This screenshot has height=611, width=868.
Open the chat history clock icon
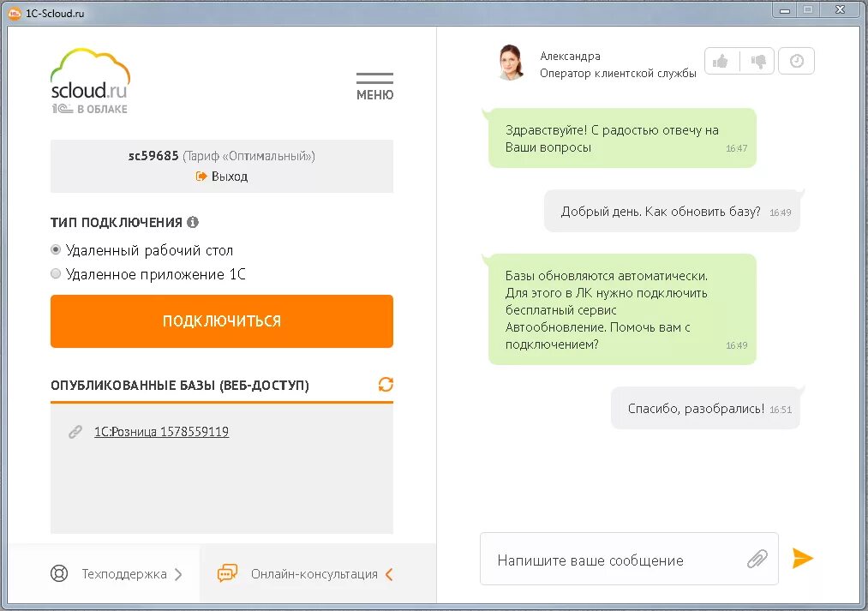(x=797, y=61)
